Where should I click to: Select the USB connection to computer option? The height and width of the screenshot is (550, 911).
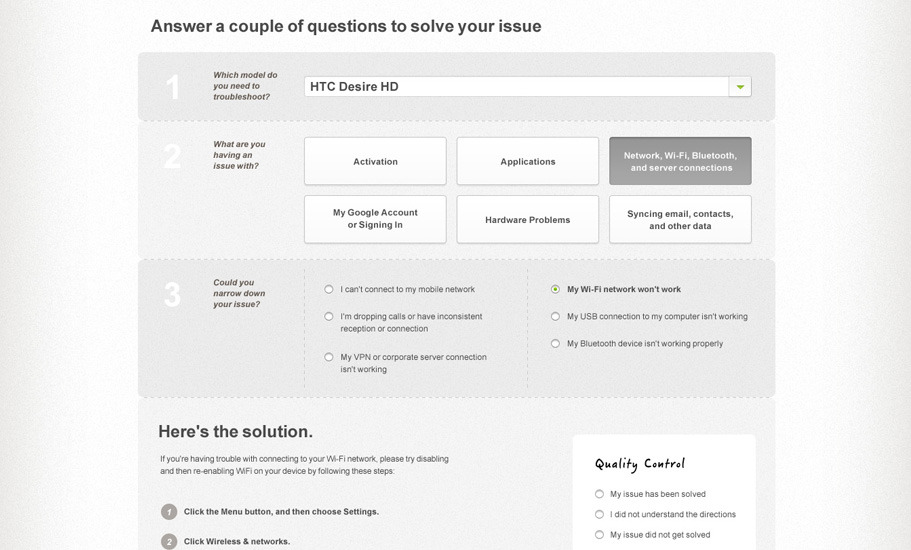(555, 317)
